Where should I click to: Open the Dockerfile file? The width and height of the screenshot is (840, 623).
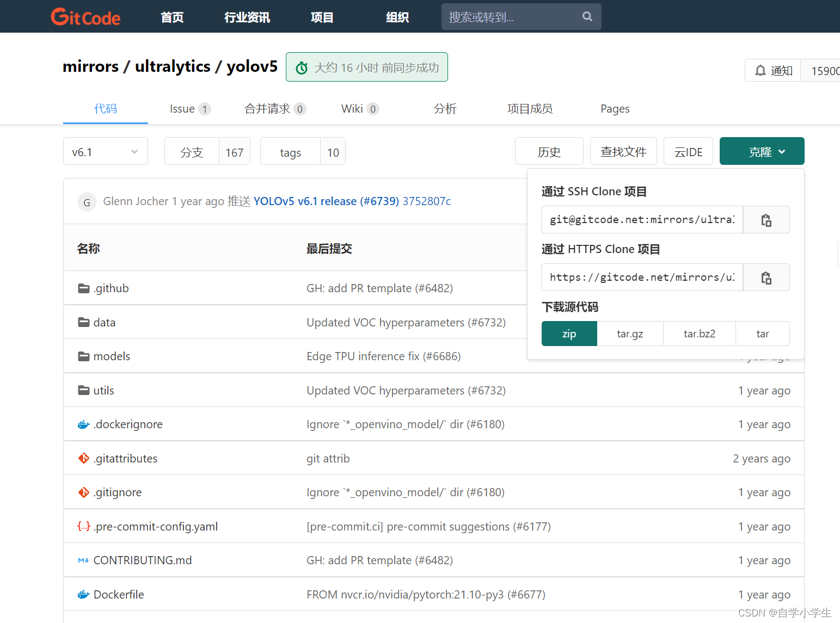[119, 595]
